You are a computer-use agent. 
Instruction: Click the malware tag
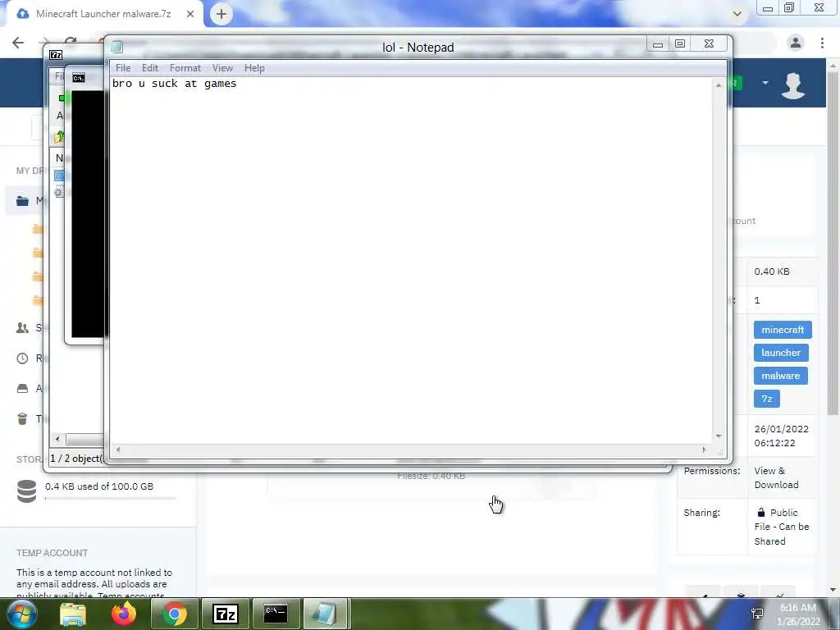coord(781,376)
